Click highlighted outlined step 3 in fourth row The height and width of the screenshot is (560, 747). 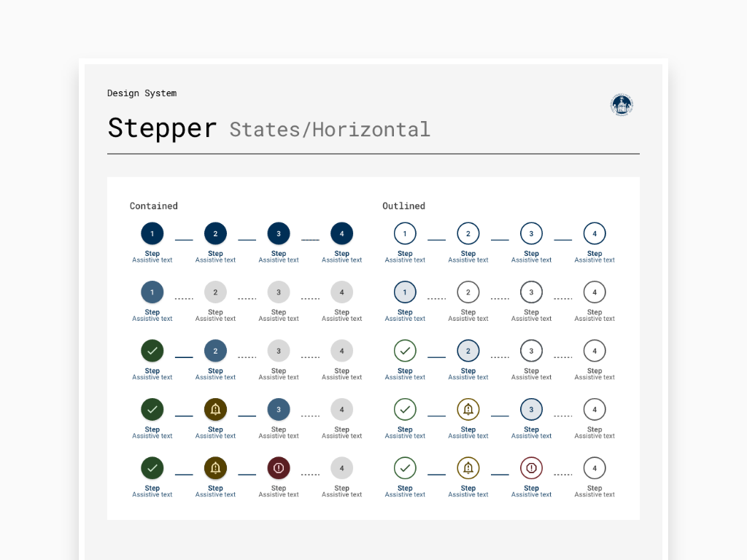tap(531, 410)
